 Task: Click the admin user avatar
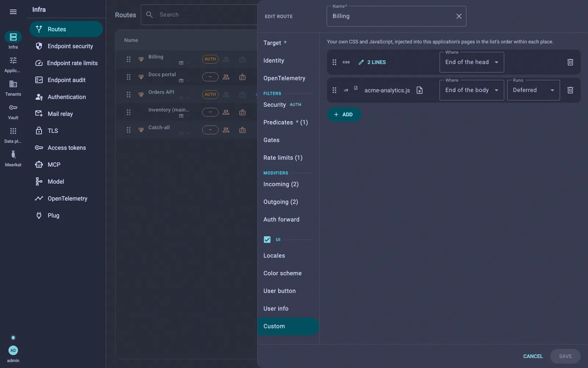(x=13, y=350)
